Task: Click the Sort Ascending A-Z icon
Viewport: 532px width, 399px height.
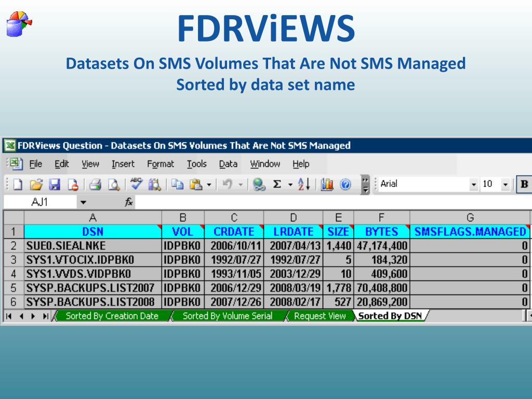Action: 303,184
